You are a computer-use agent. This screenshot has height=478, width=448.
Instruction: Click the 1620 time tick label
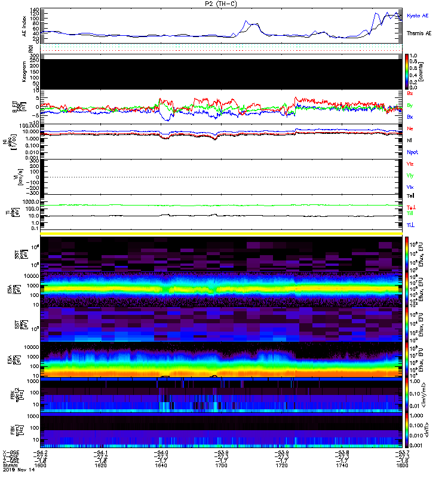pos(100,465)
